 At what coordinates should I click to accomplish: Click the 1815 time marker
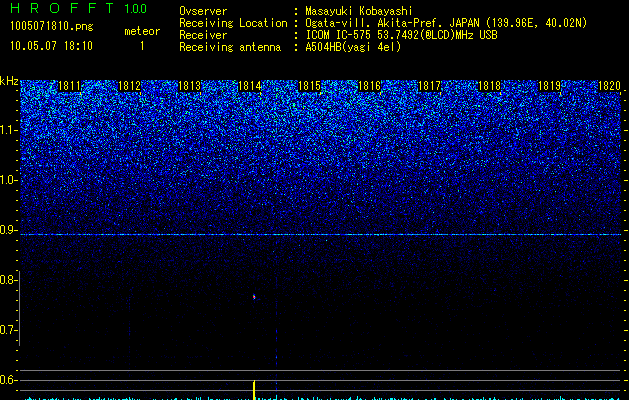tap(310, 86)
